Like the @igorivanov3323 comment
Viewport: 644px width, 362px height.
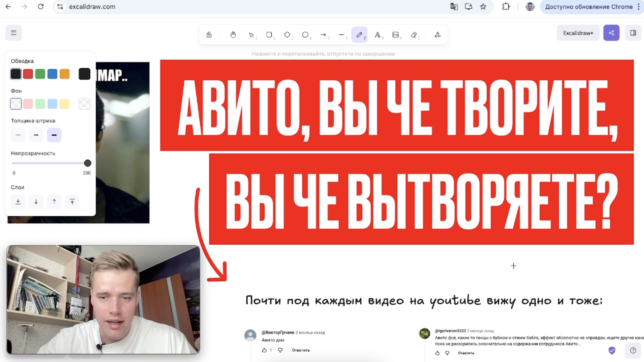pyautogui.click(x=437, y=353)
